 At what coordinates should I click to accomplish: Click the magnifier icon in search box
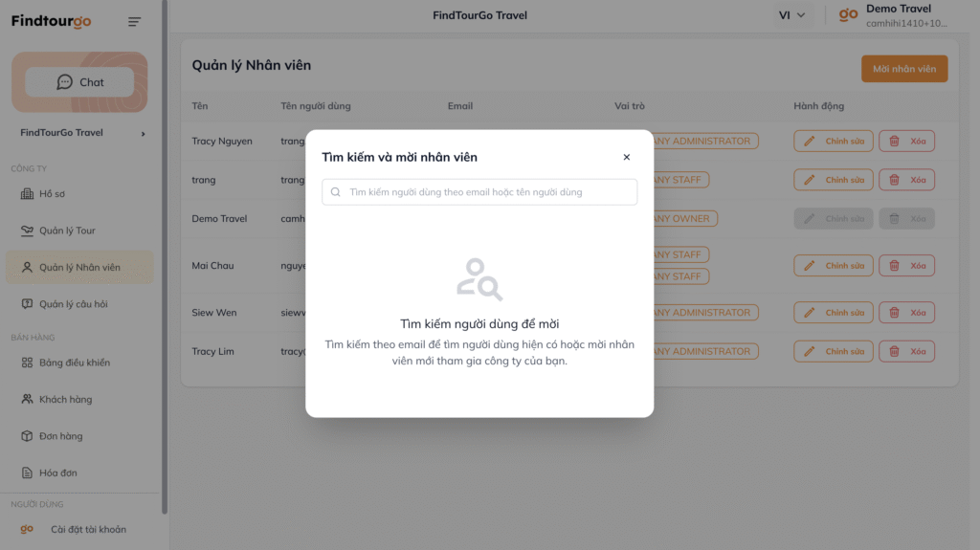click(336, 192)
